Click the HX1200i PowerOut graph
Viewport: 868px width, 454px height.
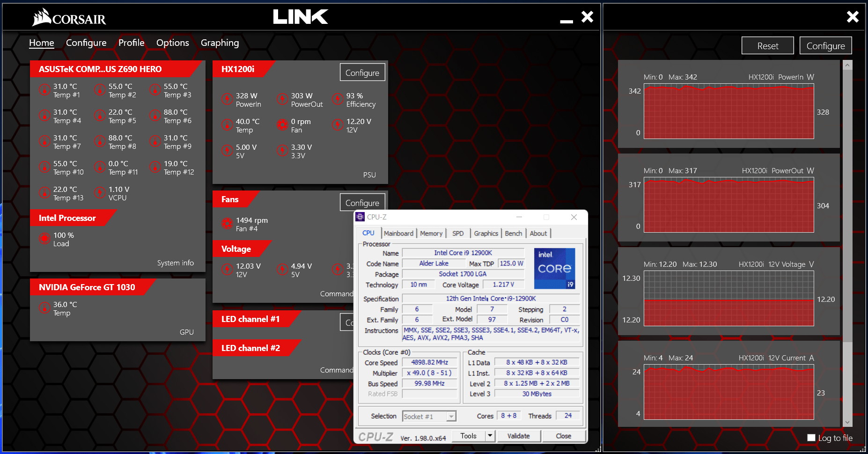729,205
